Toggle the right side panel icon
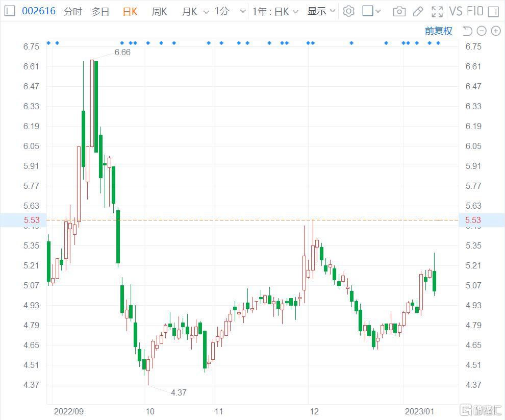Screen dimensions: 505x420 (x=493, y=12)
